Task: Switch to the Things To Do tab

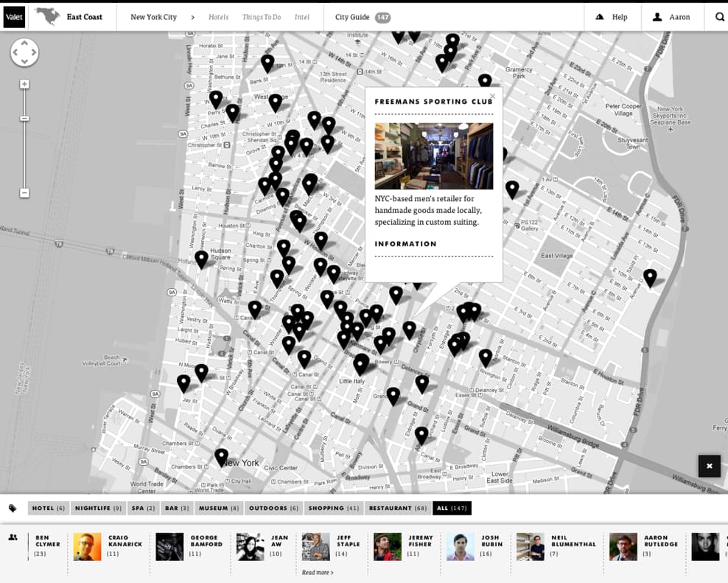Action: pyautogui.click(x=262, y=17)
